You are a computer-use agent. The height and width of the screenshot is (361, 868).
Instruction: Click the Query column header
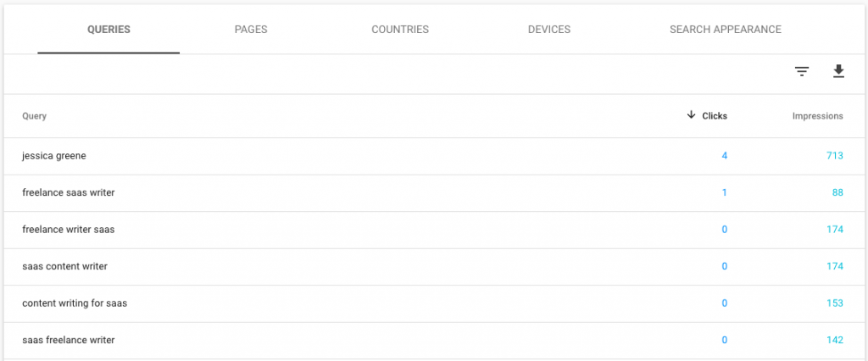[x=35, y=116]
